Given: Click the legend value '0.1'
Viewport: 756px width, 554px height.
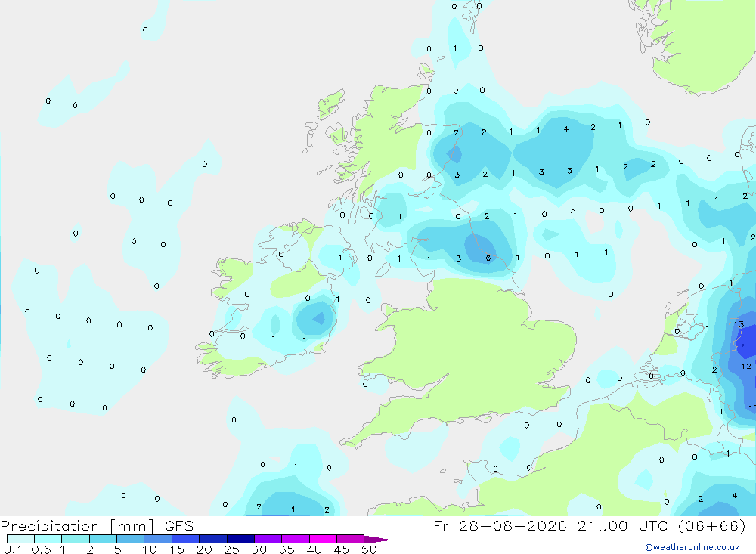Looking at the screenshot, I should pos(13,549).
